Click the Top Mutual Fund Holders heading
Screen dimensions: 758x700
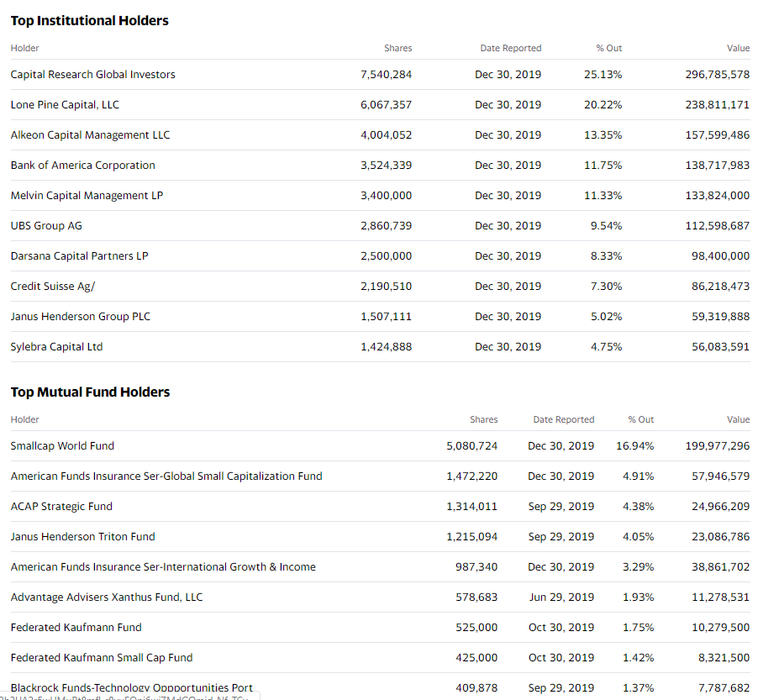pos(90,392)
